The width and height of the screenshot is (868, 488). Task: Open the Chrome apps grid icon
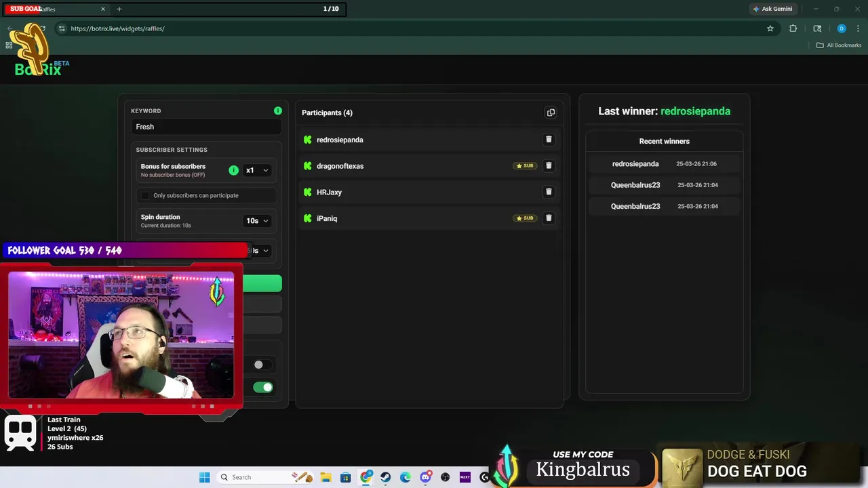coord(9,45)
